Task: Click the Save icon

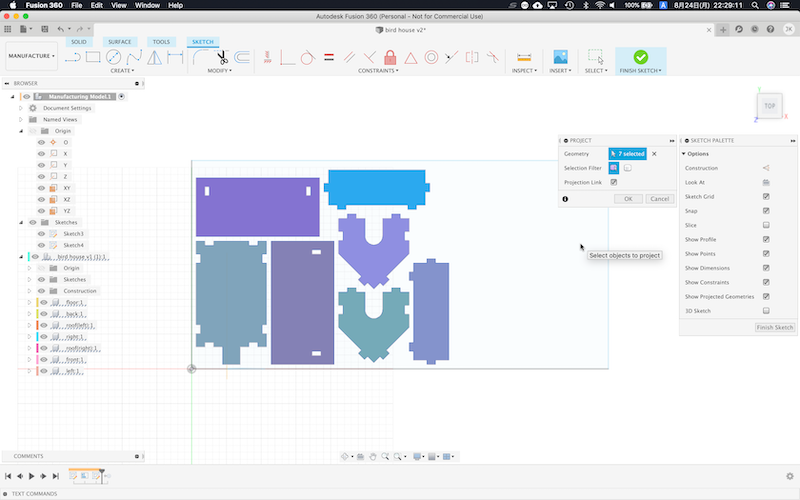Action: (45, 29)
